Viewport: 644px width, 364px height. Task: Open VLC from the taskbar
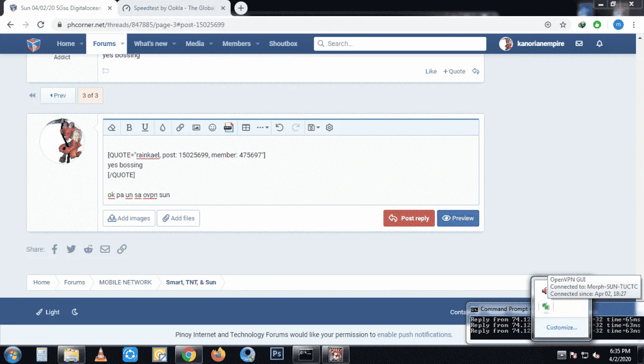tap(101, 354)
